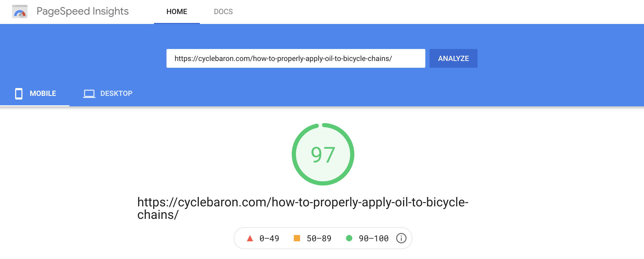Click the mobile phone icon

(19, 94)
